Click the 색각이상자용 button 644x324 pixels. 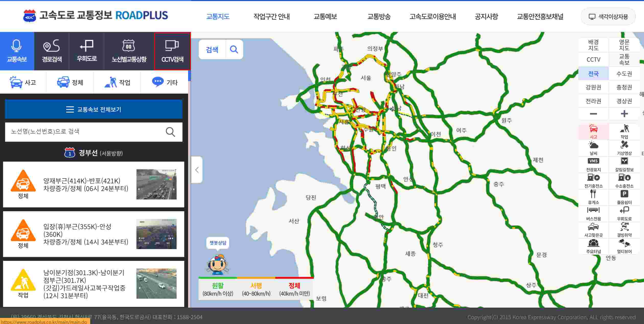point(608,17)
